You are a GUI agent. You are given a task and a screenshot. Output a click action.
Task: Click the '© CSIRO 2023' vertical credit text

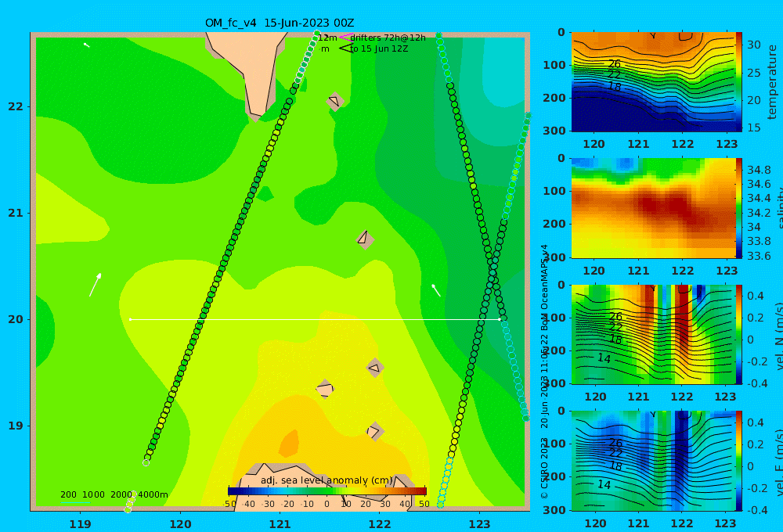tap(544, 468)
